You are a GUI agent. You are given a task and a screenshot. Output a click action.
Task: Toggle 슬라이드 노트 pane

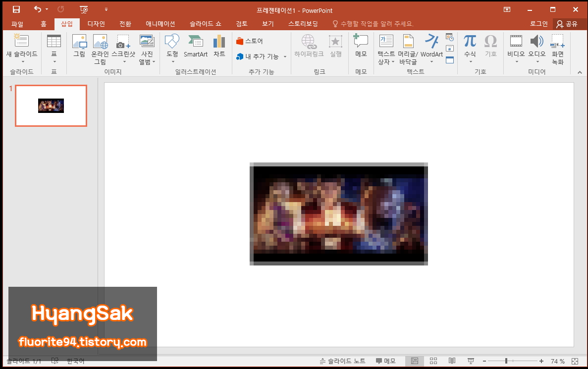[x=342, y=361]
